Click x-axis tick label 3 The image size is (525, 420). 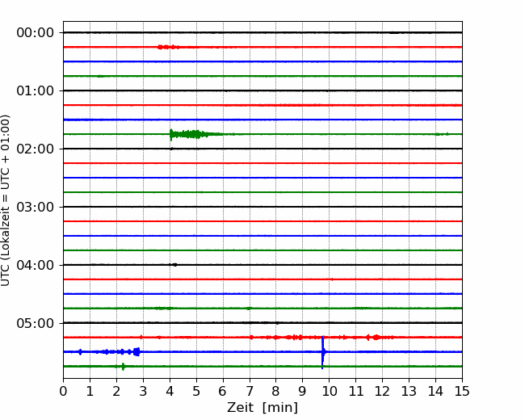pos(143,391)
